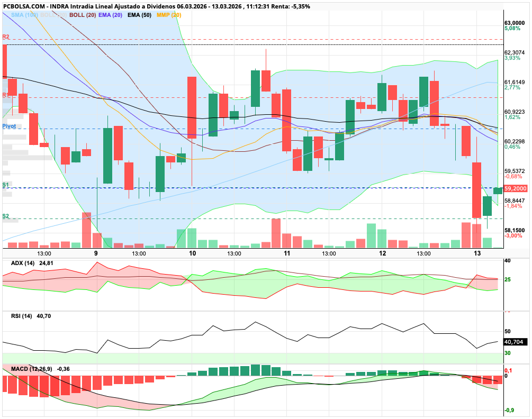
Task: Click the S2 support level label
Action: [x=5, y=216]
